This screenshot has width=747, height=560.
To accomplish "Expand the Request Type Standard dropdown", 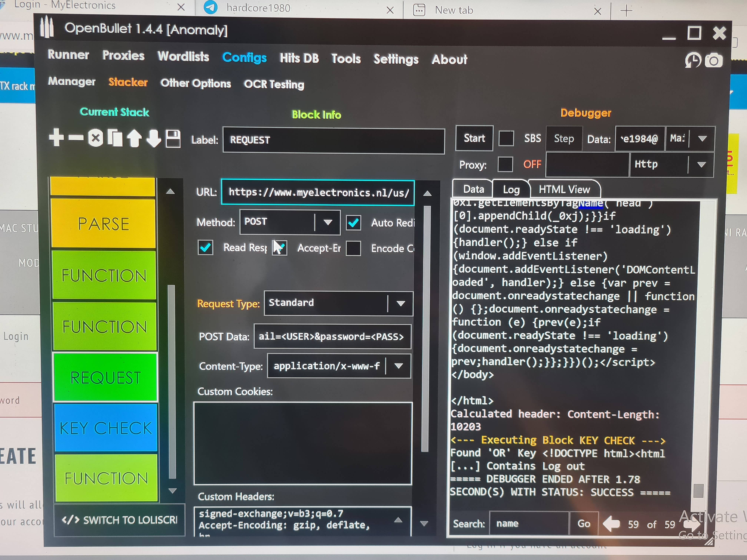I will 401,303.
